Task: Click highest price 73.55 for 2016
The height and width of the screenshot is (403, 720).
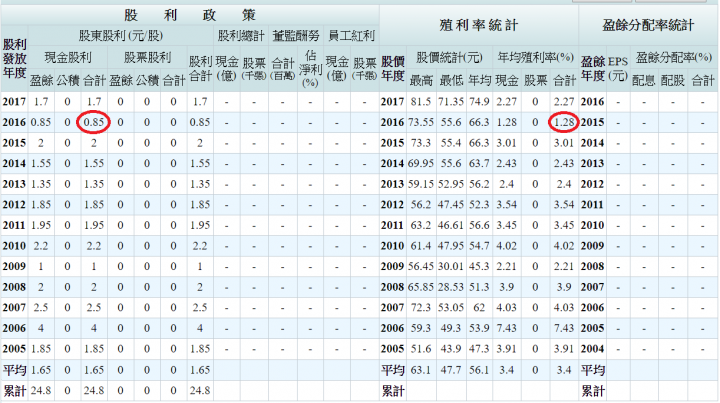Action: [421, 122]
